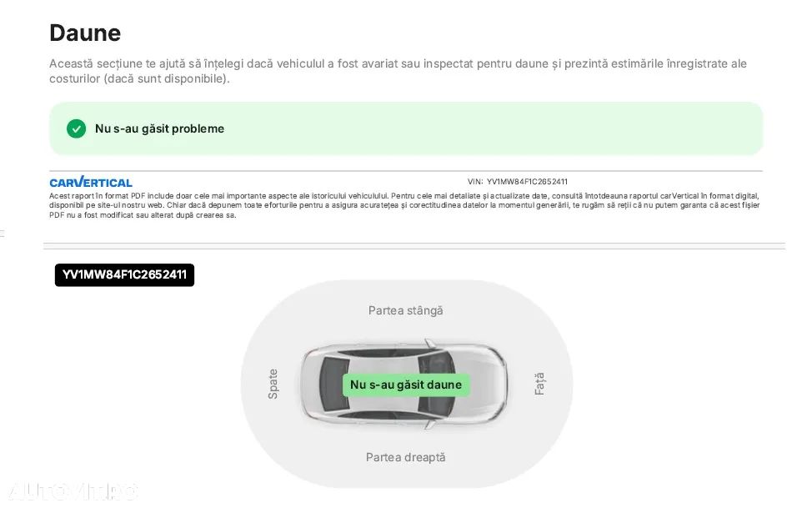
Task: Click the carVertical logo
Action: pos(91,182)
